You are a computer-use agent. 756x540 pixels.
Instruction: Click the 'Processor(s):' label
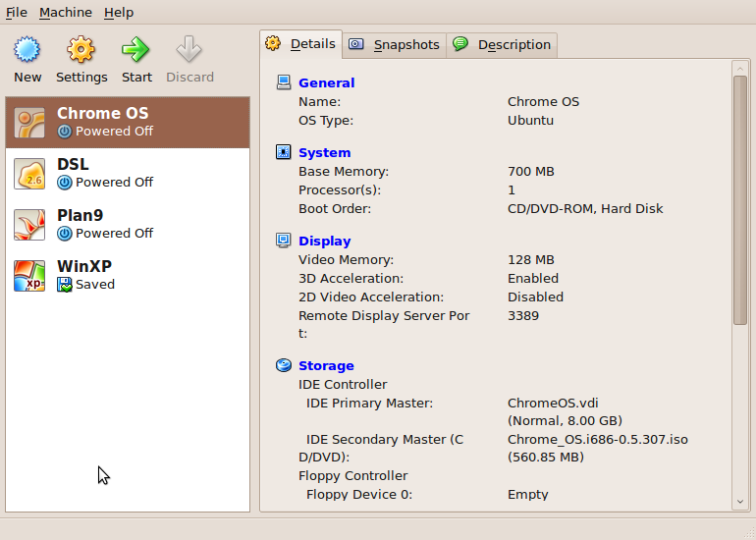(340, 190)
